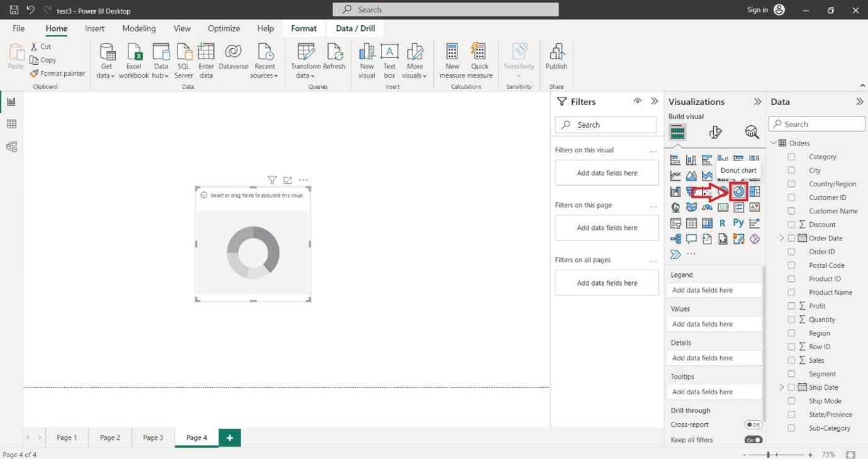This screenshot has height=459, width=868.
Task: Select the Area chart visualization icon
Action: [691, 176]
